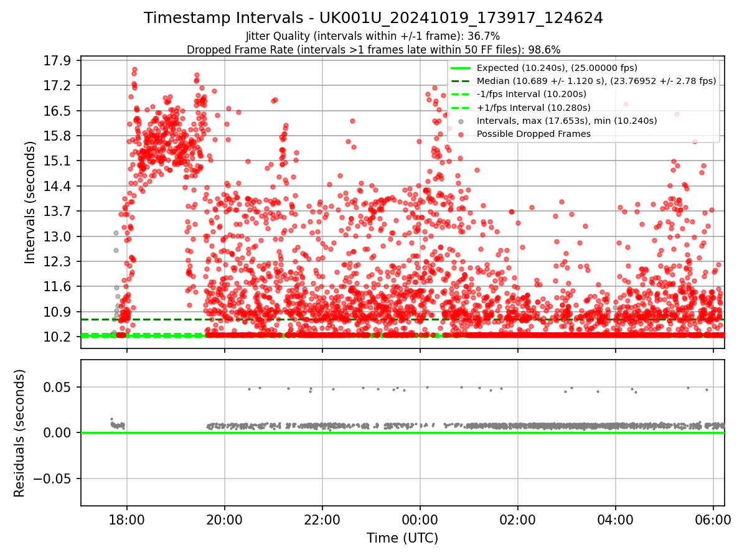Click the '+1/fps Interval (10.280s)' legend entry
Viewport: 747px width, 560px height.
click(x=532, y=107)
